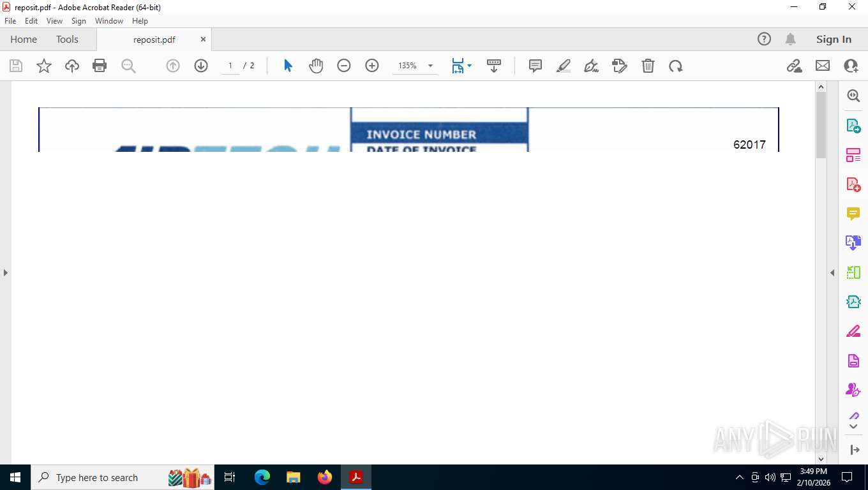The height and width of the screenshot is (490, 868).
Task: Click the cloud upload icon
Action: [x=72, y=66]
